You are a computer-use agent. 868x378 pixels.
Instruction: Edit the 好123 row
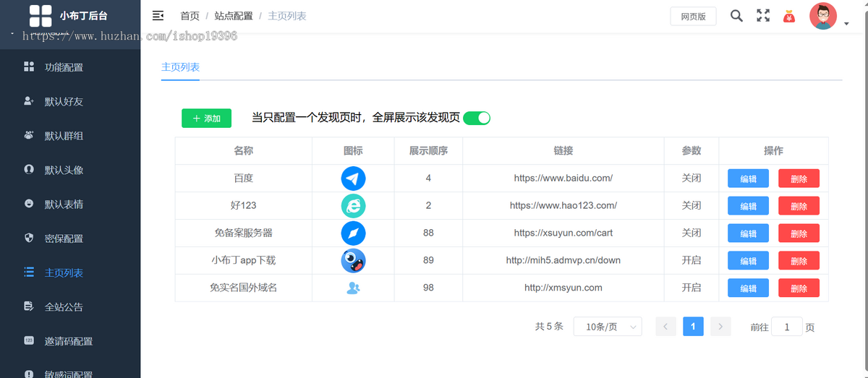748,206
